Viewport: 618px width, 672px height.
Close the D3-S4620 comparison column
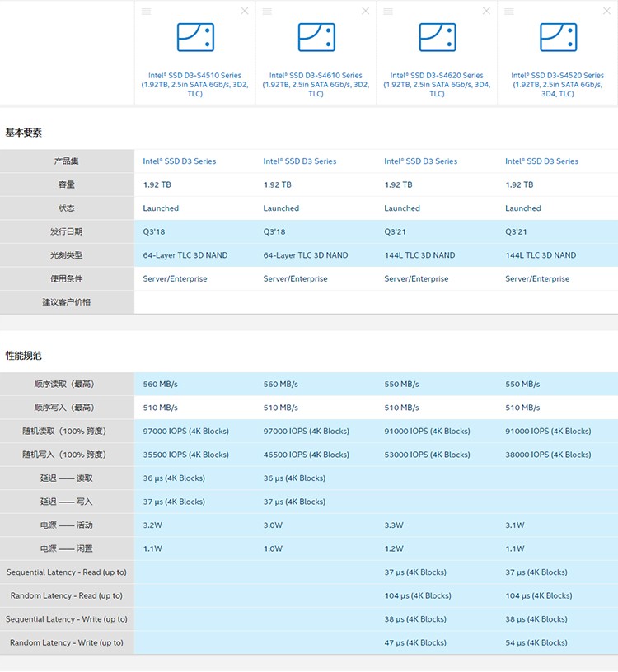pos(486,11)
